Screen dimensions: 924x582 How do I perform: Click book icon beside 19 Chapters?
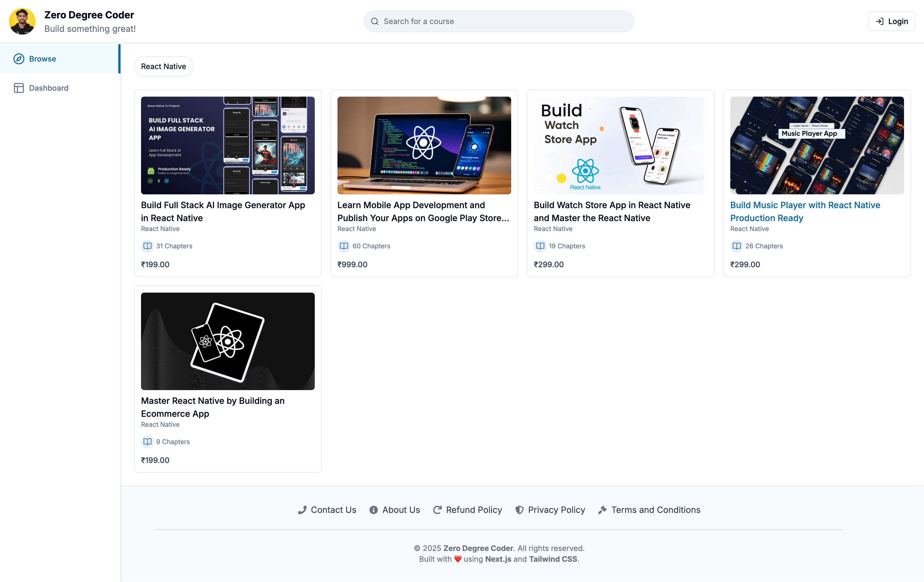pos(540,246)
